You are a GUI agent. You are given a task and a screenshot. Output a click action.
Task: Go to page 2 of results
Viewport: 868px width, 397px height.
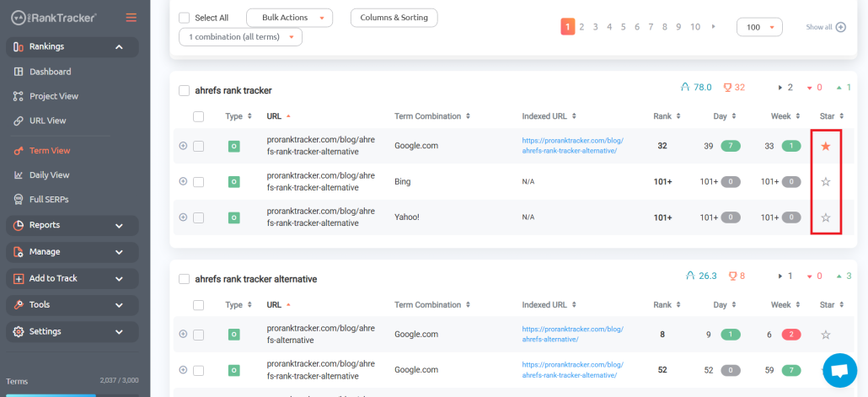click(x=581, y=27)
